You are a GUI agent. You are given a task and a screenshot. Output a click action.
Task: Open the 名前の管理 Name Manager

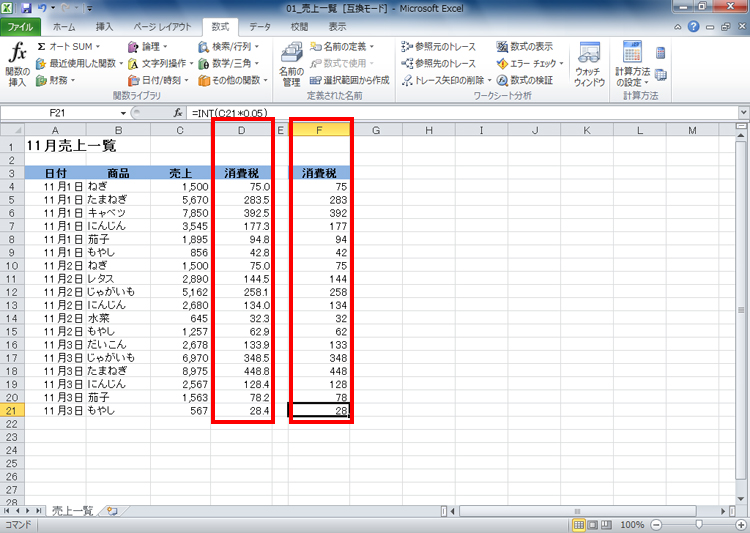pos(291,64)
